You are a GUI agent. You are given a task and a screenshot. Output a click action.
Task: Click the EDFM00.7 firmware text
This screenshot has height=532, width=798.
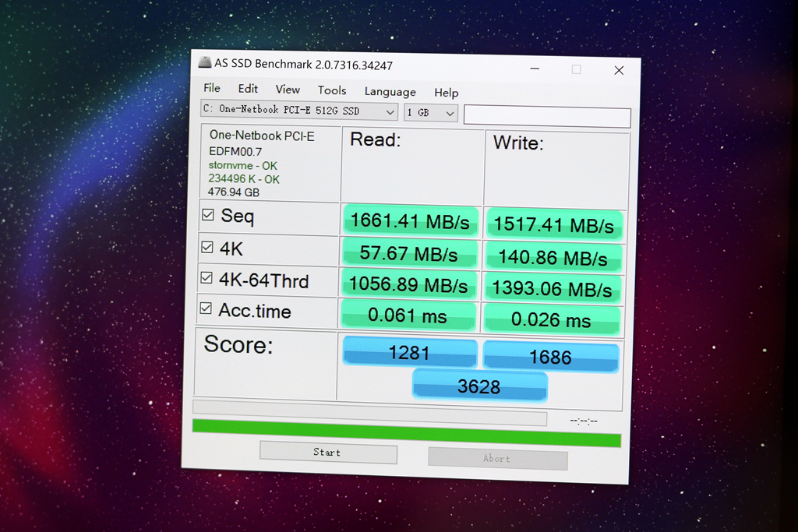pyautogui.click(x=235, y=151)
